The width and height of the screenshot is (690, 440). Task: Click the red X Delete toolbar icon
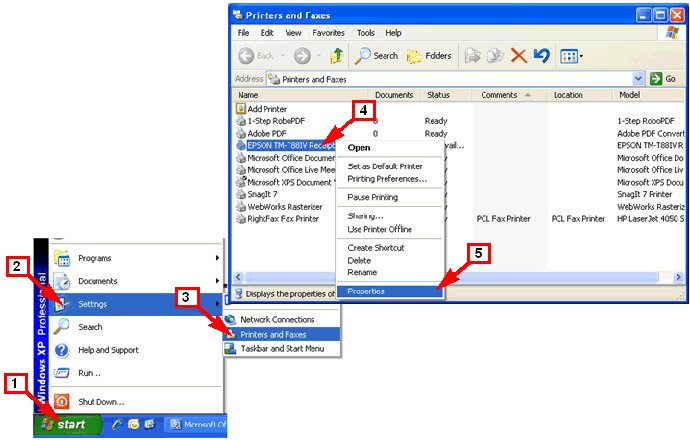point(519,56)
